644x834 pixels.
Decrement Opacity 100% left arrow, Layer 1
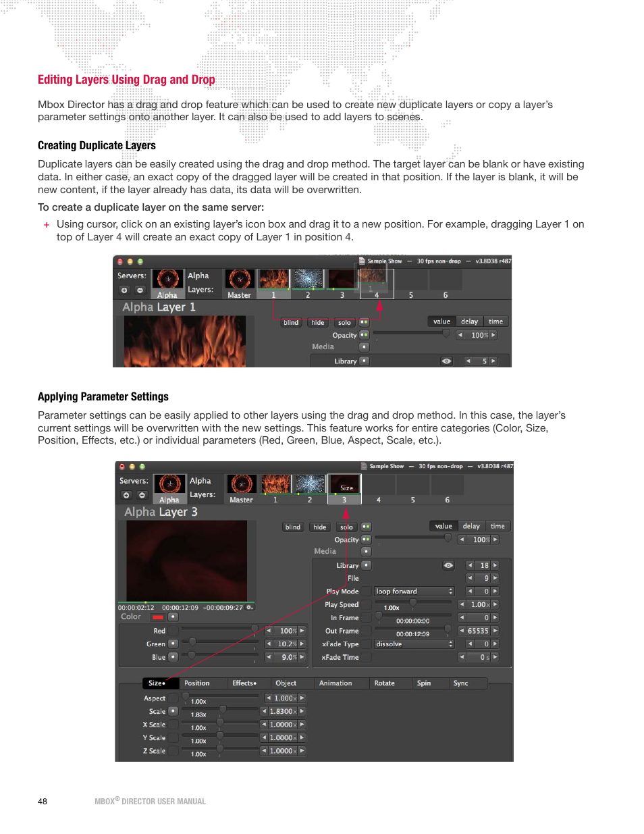point(460,336)
